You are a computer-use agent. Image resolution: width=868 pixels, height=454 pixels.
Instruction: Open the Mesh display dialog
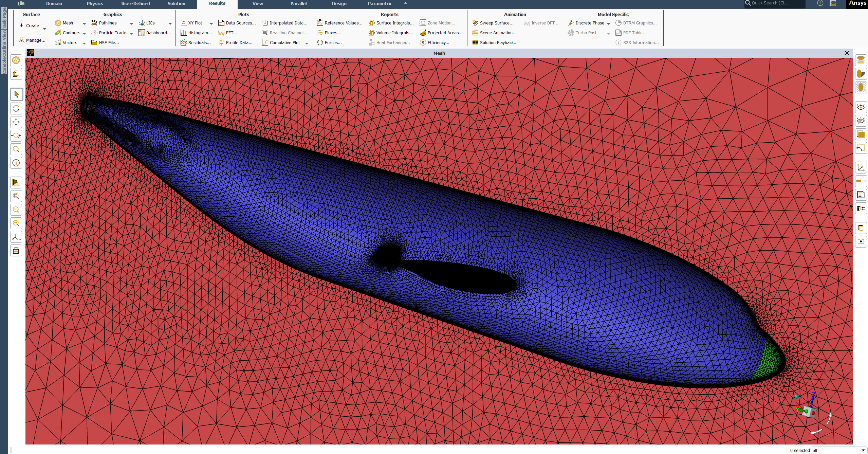point(64,23)
